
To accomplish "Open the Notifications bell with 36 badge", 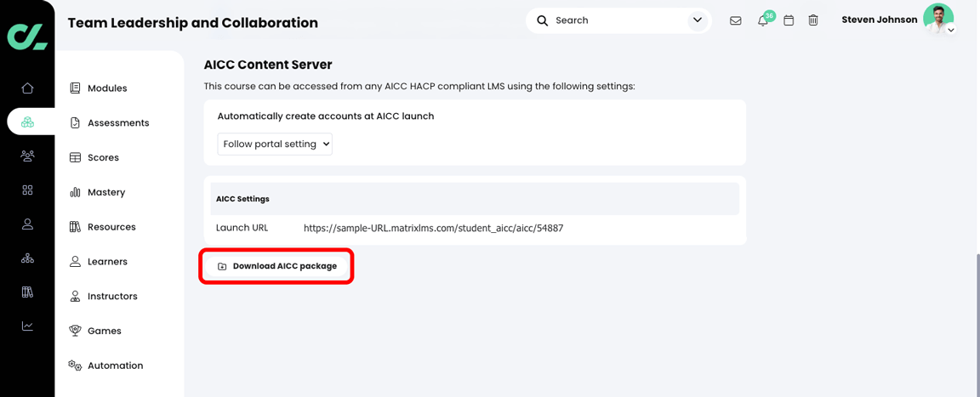I will pyautogui.click(x=763, y=20).
